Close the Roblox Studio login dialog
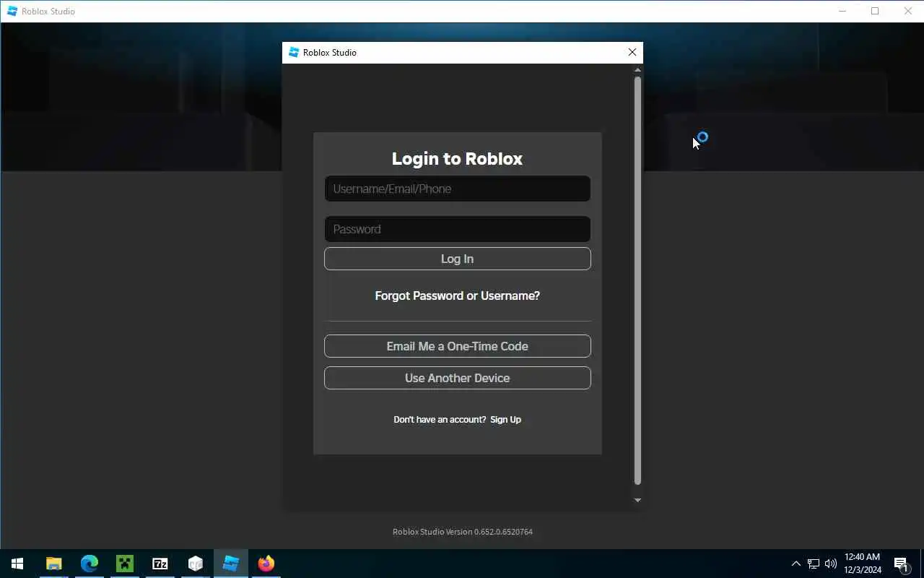The height and width of the screenshot is (578, 924). pyautogui.click(x=632, y=52)
